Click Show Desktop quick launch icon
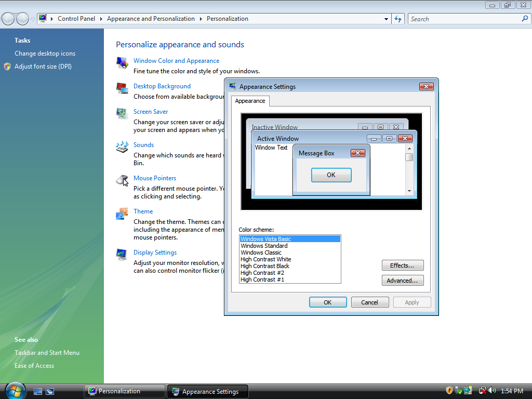Viewport: 532px width, 399px height. tap(37, 392)
